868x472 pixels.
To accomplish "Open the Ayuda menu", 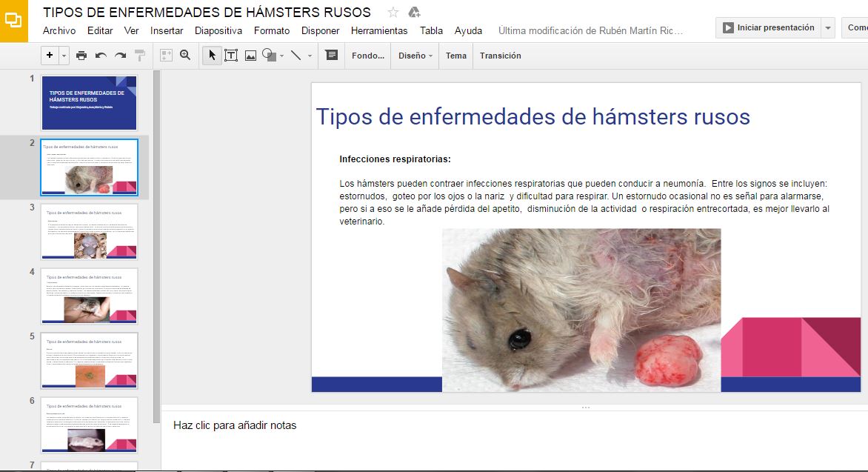I will point(468,30).
